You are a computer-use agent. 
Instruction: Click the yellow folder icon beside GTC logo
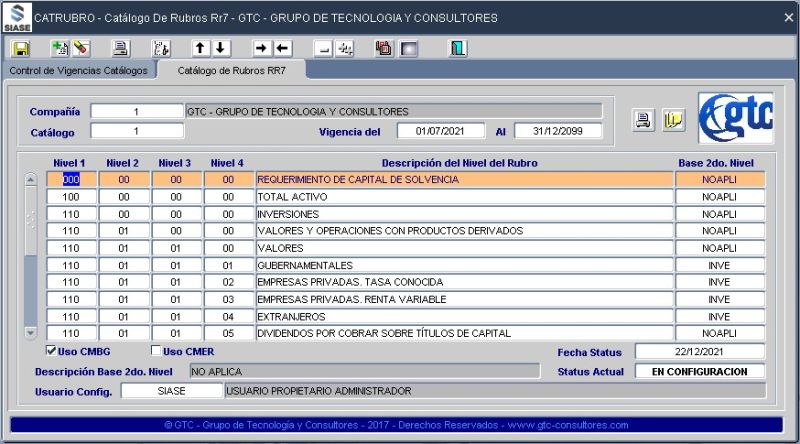tap(673, 120)
